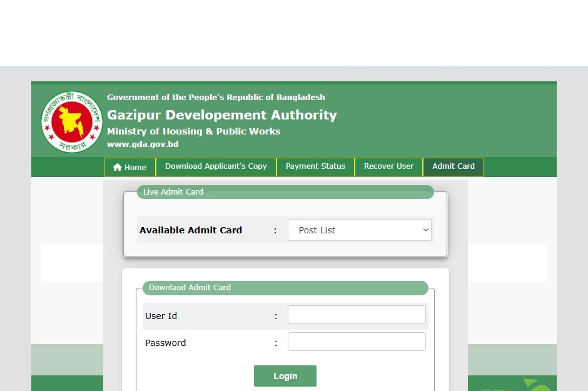Click the User Id label text

point(161,316)
